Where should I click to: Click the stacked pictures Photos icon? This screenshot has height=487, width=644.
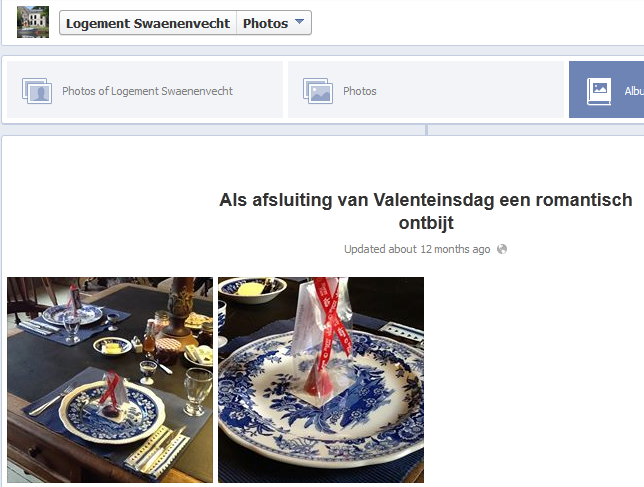318,91
